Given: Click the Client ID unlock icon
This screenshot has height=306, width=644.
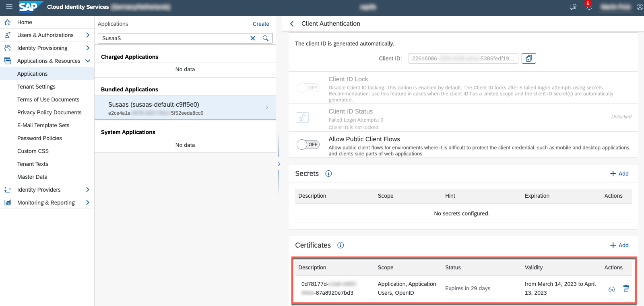Looking at the screenshot, I should coord(302,118).
